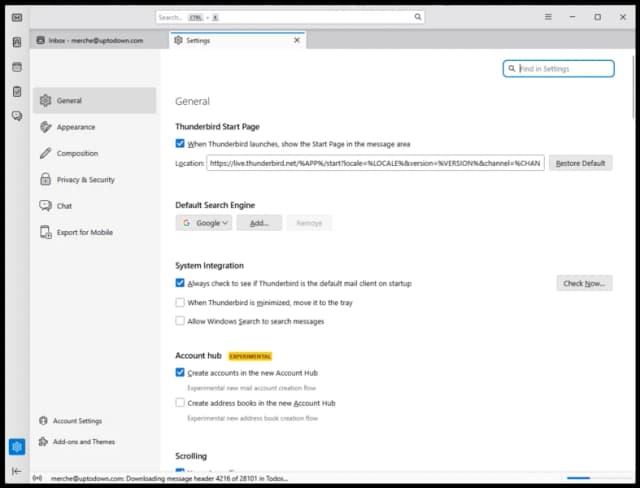640x488 pixels.
Task: Click the Thunderbird Start Page heading
Action: (x=217, y=126)
